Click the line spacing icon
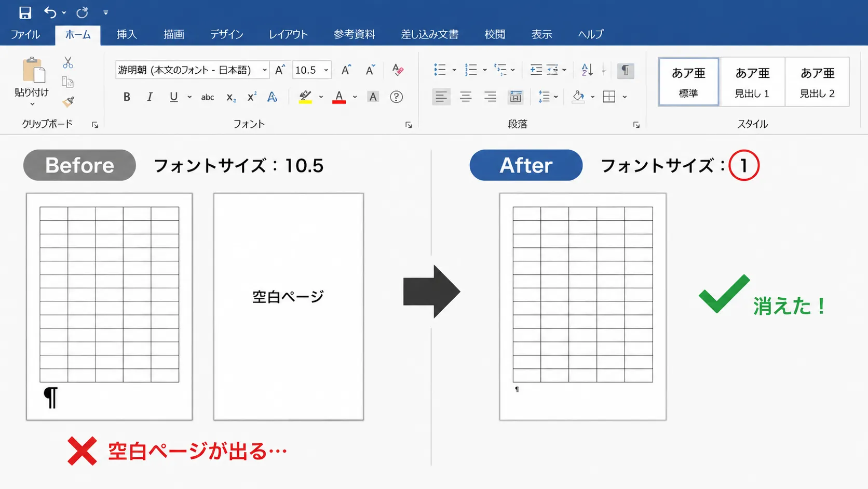This screenshot has width=868, height=489. click(x=544, y=97)
